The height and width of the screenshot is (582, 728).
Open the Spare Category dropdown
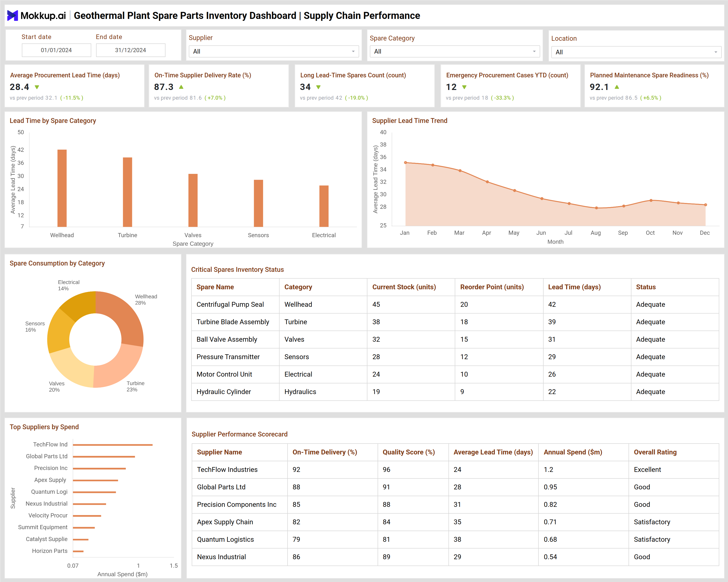coord(455,52)
